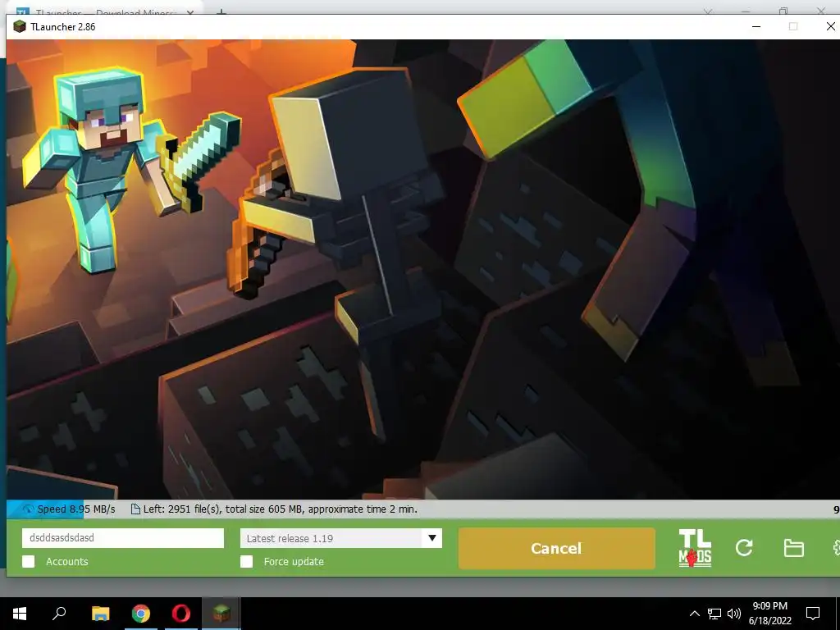Open the notification center icon
This screenshot has height=630, width=840.
813,614
